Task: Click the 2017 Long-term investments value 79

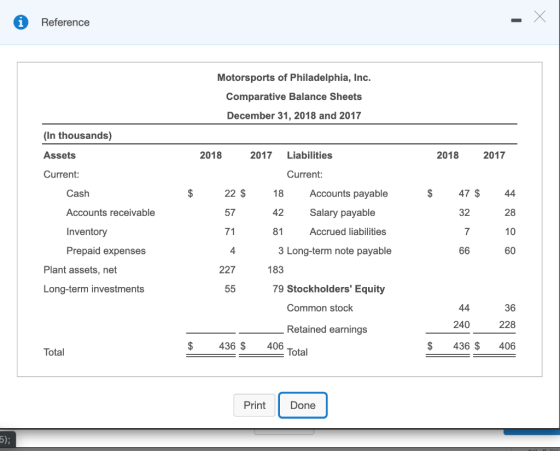Action: (278, 289)
